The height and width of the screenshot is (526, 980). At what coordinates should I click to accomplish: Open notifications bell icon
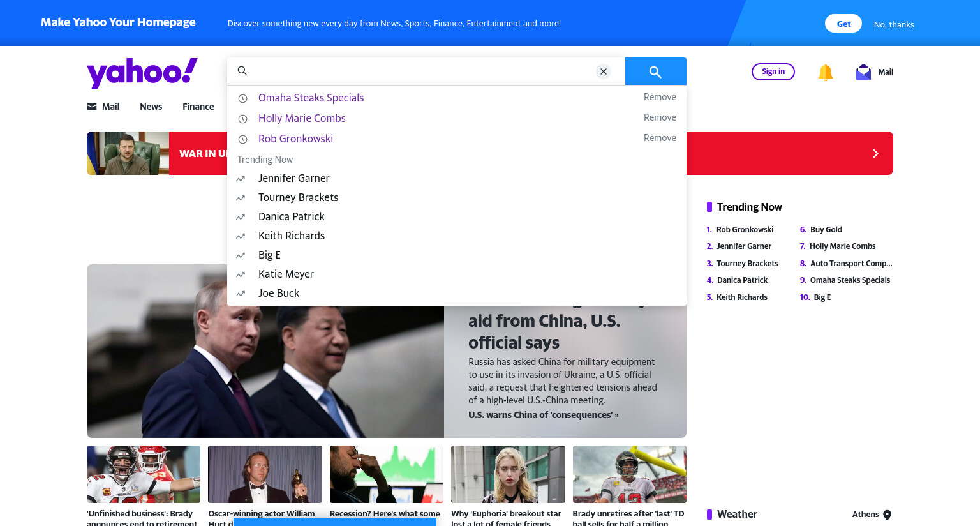tap(825, 72)
